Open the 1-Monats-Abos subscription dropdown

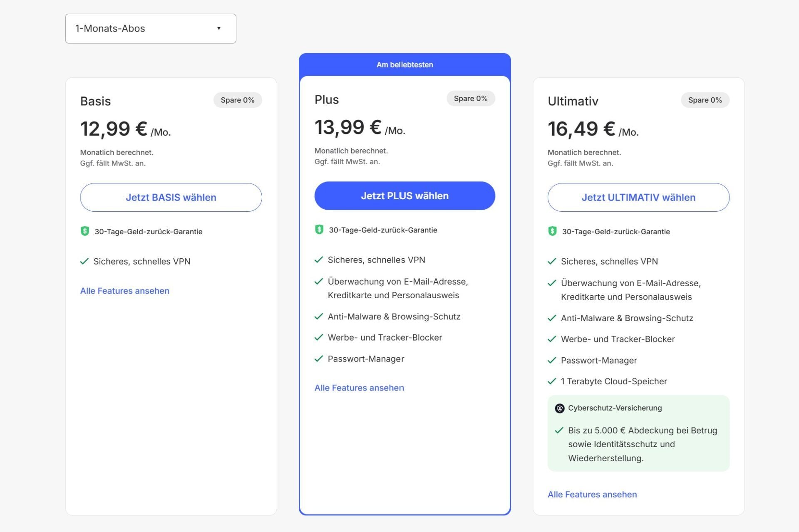[x=150, y=28]
